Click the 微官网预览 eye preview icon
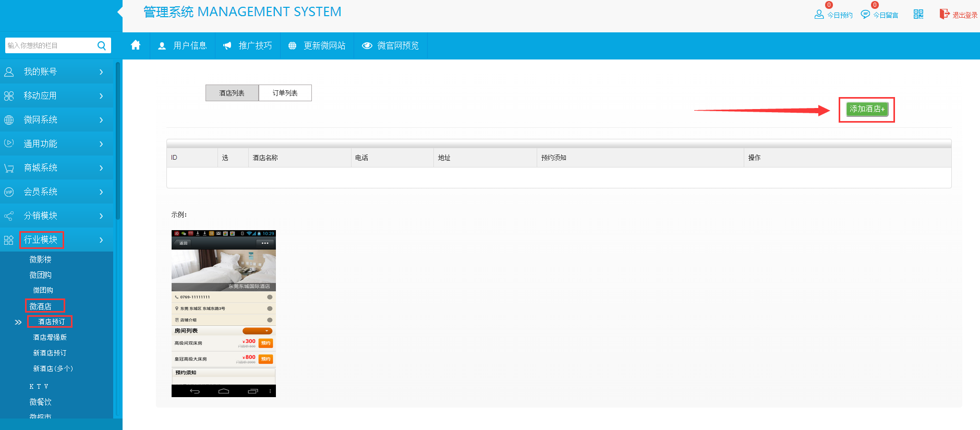980x430 pixels. (367, 46)
